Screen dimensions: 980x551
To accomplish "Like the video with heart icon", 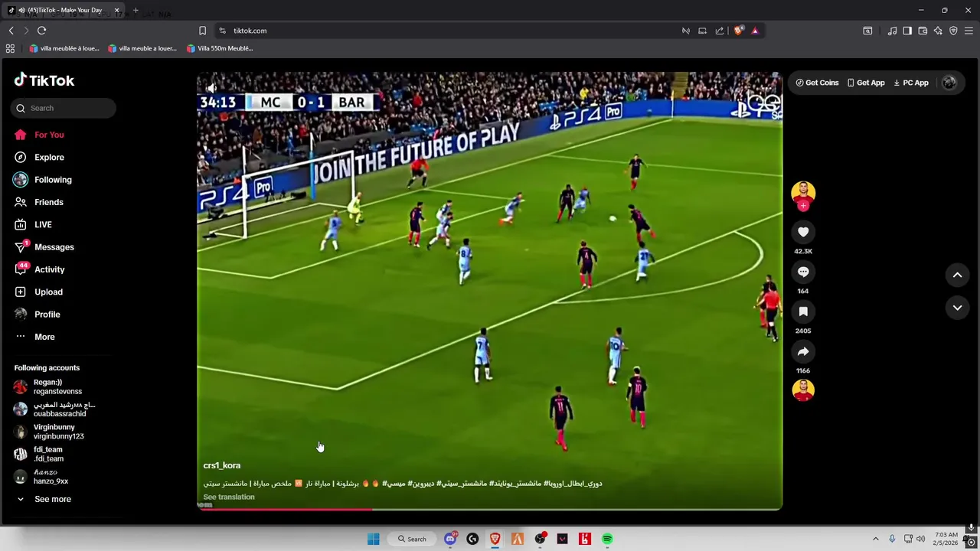I will pyautogui.click(x=803, y=232).
